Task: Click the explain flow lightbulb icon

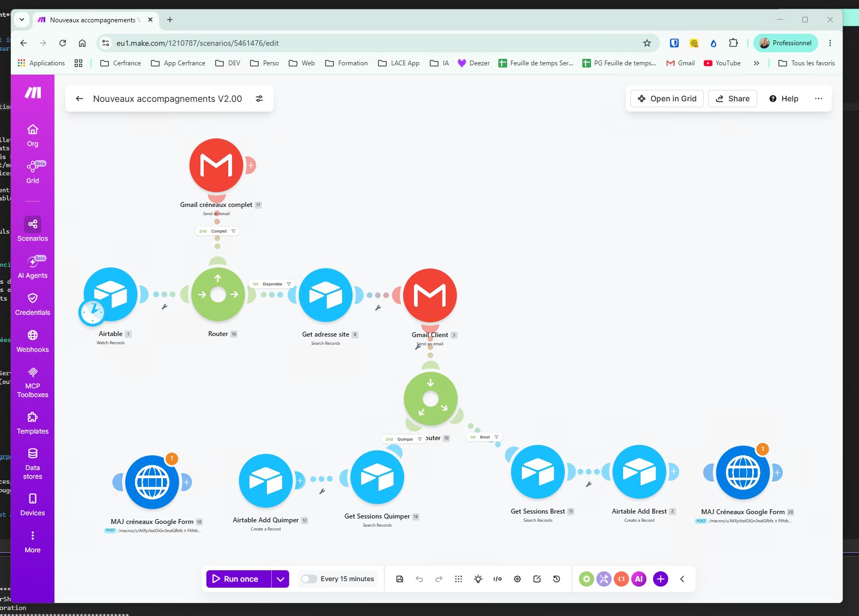Action: click(x=478, y=579)
